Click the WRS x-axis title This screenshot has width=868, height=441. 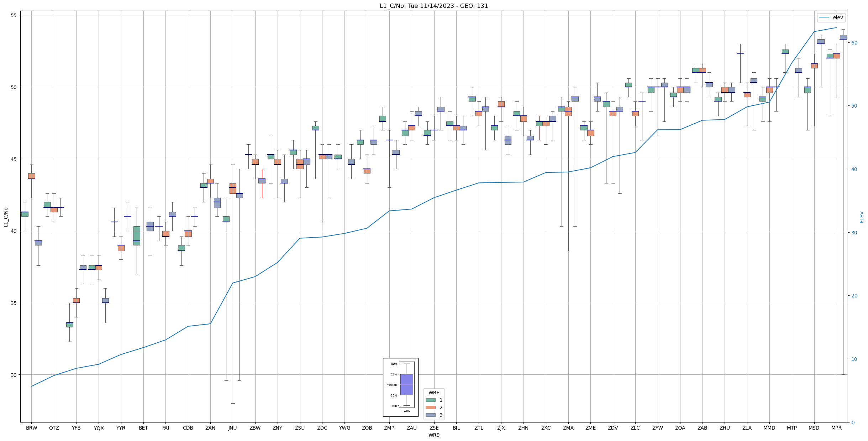[x=434, y=435]
